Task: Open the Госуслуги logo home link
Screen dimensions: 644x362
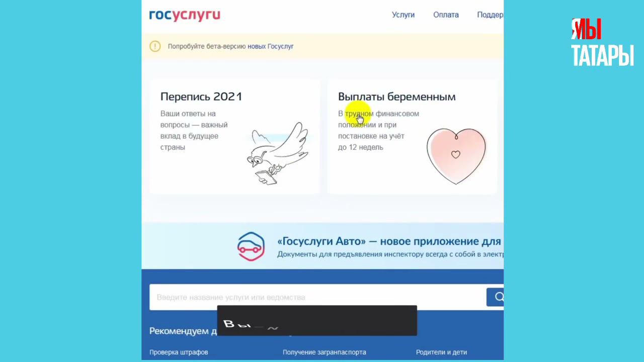Action: point(185,16)
